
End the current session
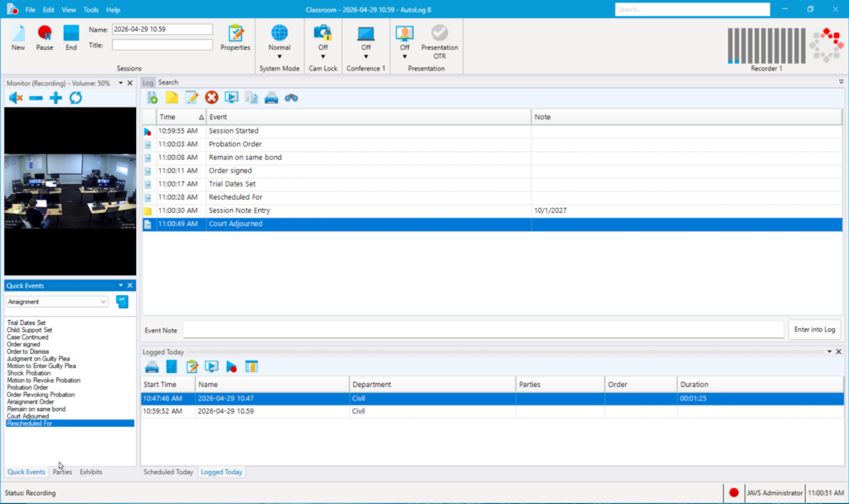click(x=71, y=38)
